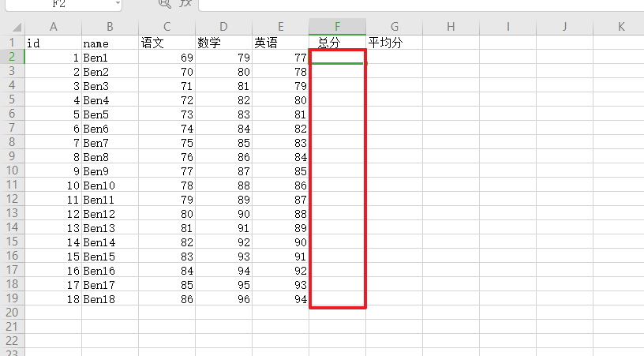Select the active cell F2

click(x=337, y=57)
